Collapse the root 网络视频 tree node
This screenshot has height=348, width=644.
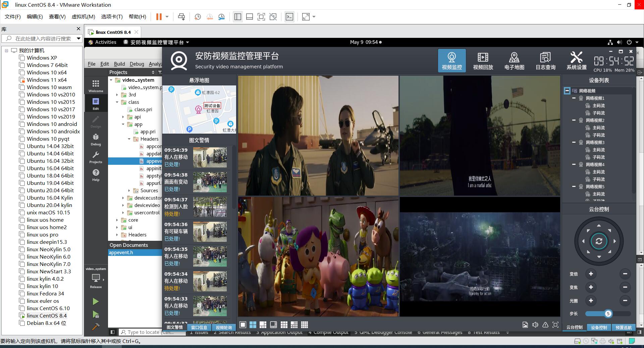[567, 91]
